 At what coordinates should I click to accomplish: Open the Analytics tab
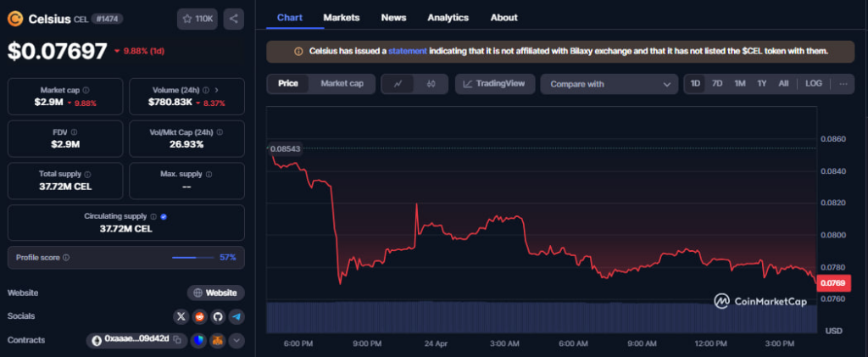click(448, 17)
